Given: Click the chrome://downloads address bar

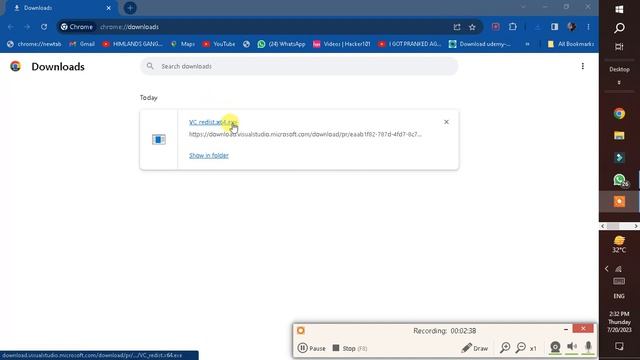Looking at the screenshot, I should click(269, 27).
